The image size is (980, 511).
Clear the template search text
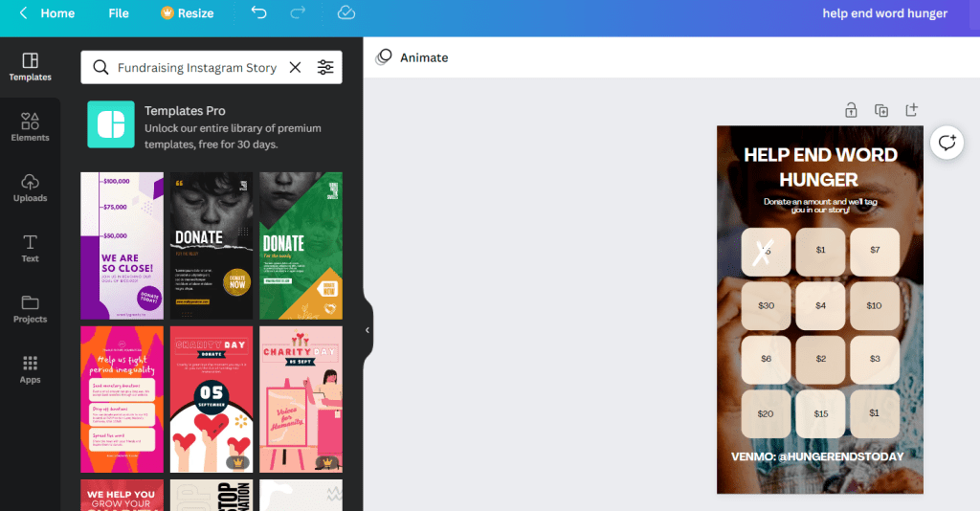click(295, 68)
